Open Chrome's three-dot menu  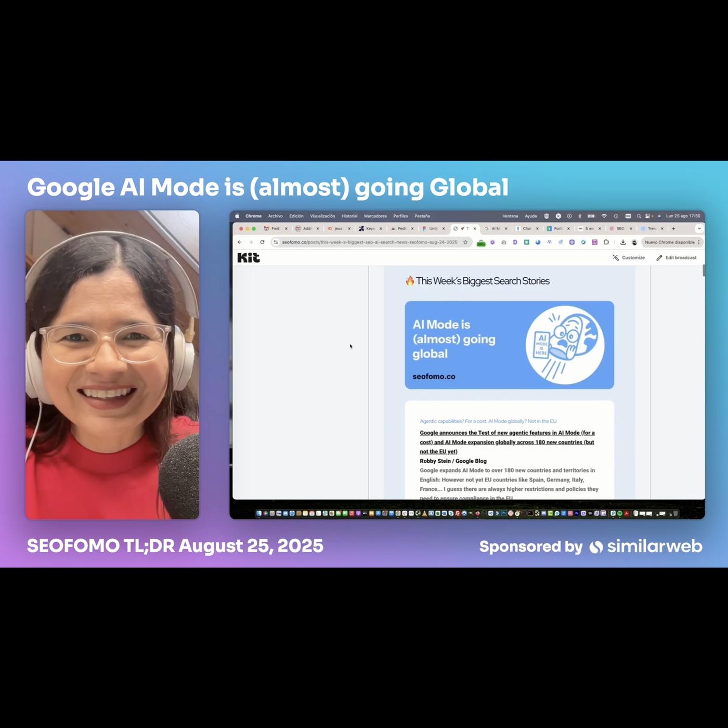click(x=699, y=242)
